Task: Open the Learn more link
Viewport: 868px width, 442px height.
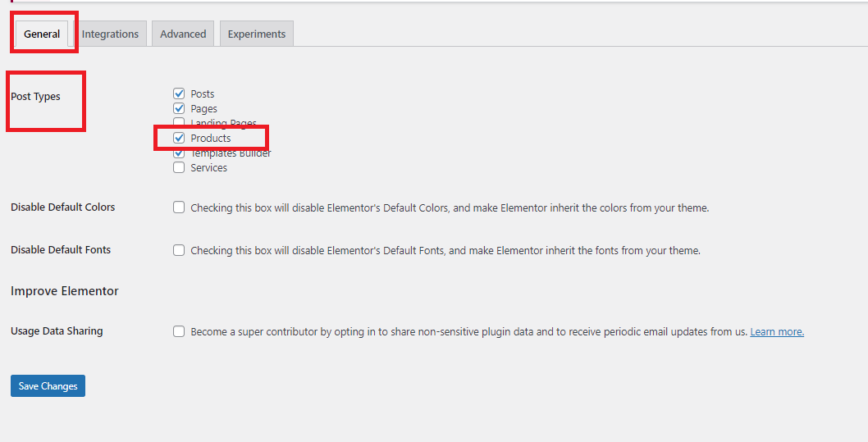Action: click(777, 332)
